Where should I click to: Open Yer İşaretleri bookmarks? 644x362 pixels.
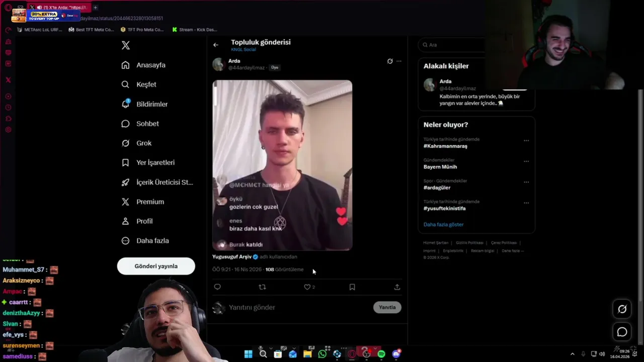pyautogui.click(x=148, y=162)
